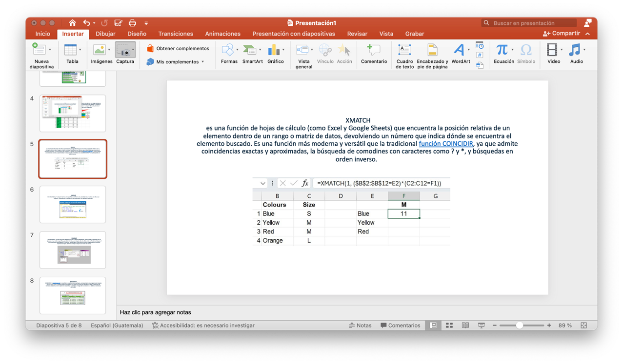This screenshot has width=623, height=364.
Task: Switch to slide sorter view
Action: [449, 326]
